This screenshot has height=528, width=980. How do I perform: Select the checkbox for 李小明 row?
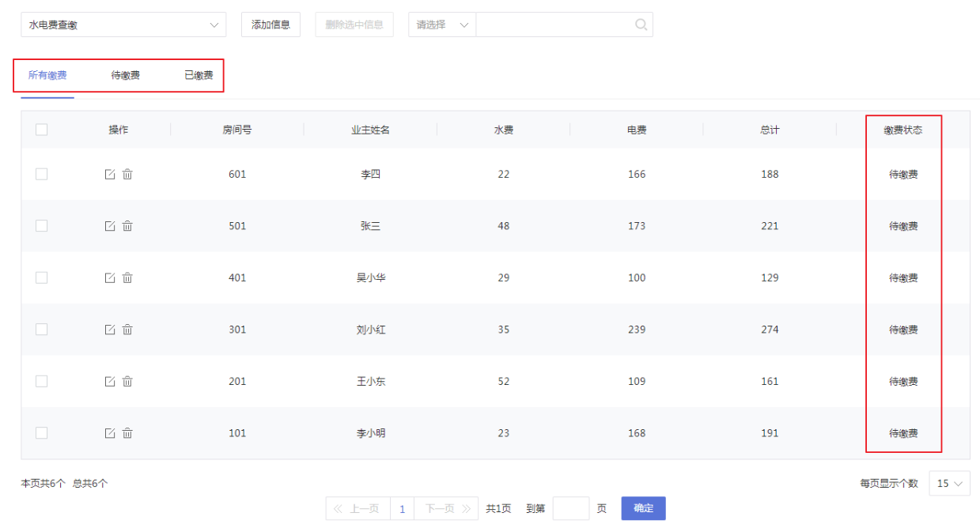(x=42, y=433)
